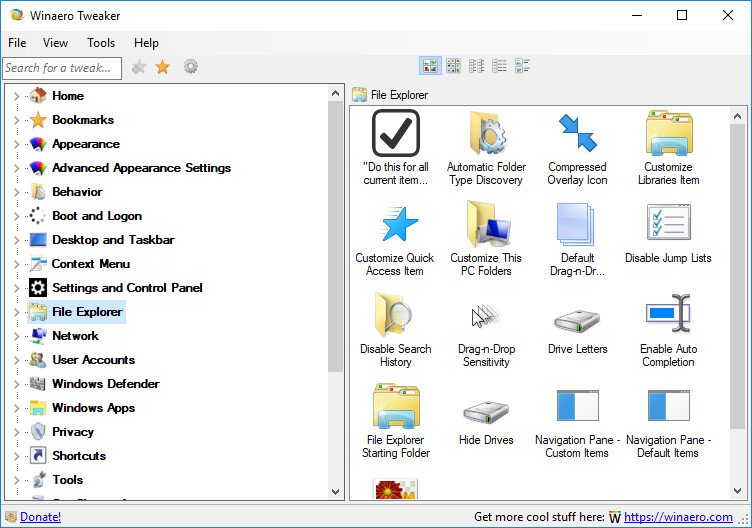Viewport: 752px width, 528px height.
Task: Click the partially visible flower thumbnail tweak
Action: 396,489
